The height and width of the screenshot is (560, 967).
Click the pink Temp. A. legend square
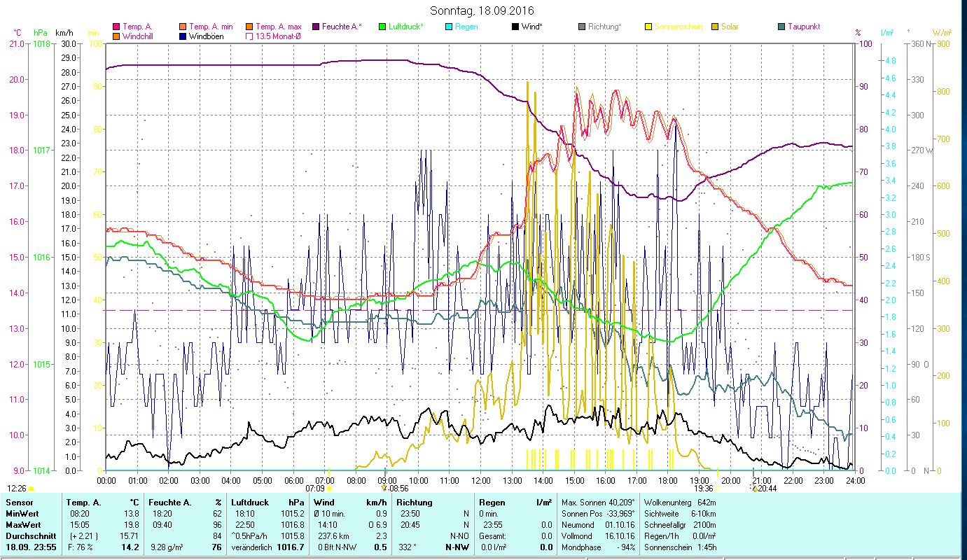point(117,27)
